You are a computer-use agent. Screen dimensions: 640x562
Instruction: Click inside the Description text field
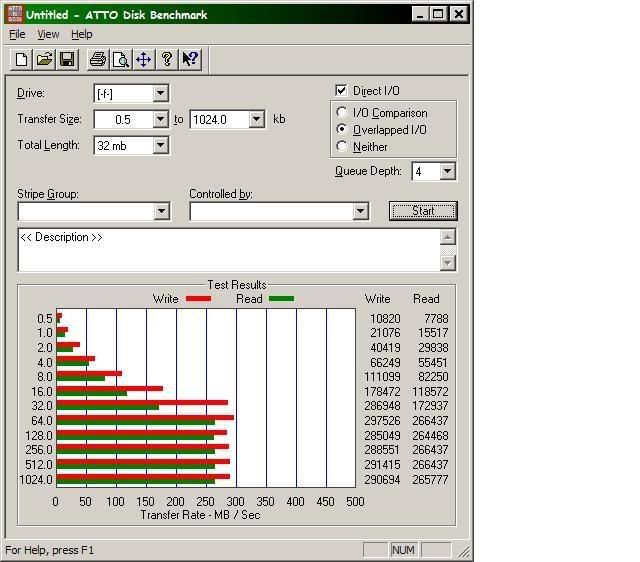pos(220,250)
